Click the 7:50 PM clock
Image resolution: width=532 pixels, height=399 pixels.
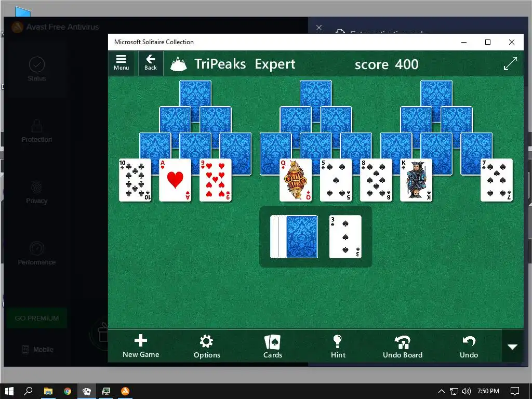pos(488,391)
